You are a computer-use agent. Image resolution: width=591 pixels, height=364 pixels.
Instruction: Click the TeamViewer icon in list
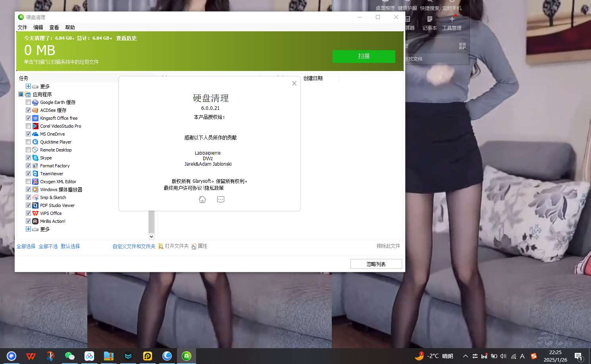[x=35, y=174]
